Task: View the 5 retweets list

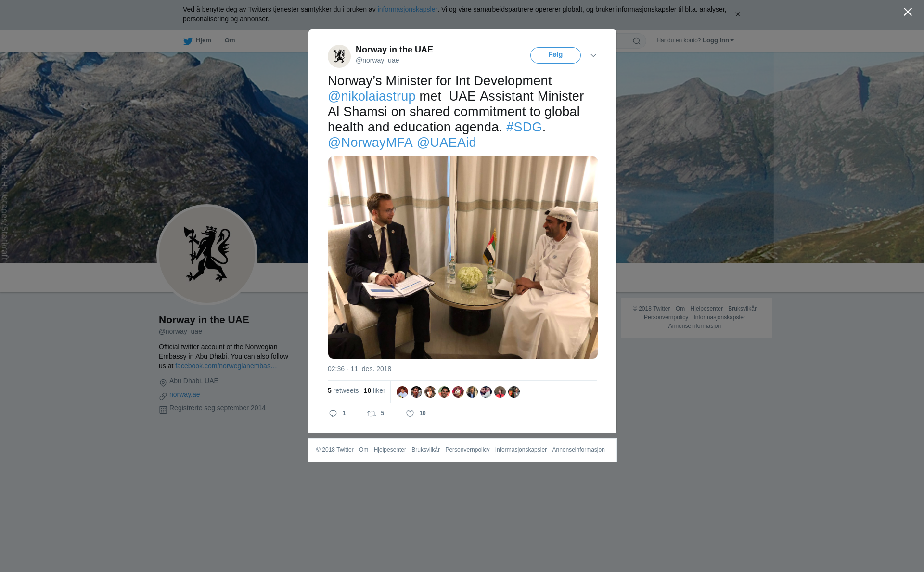Action: (343, 390)
